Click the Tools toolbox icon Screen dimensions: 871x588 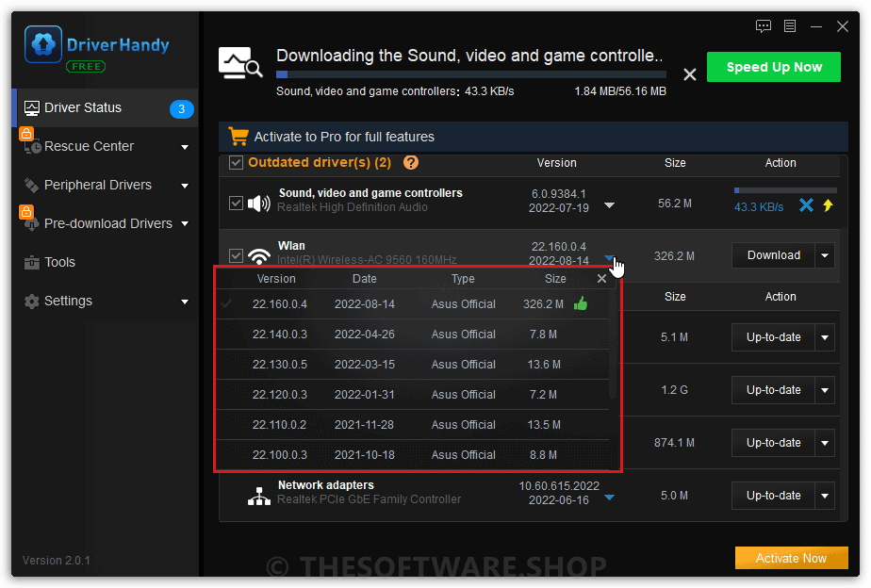tap(32, 262)
